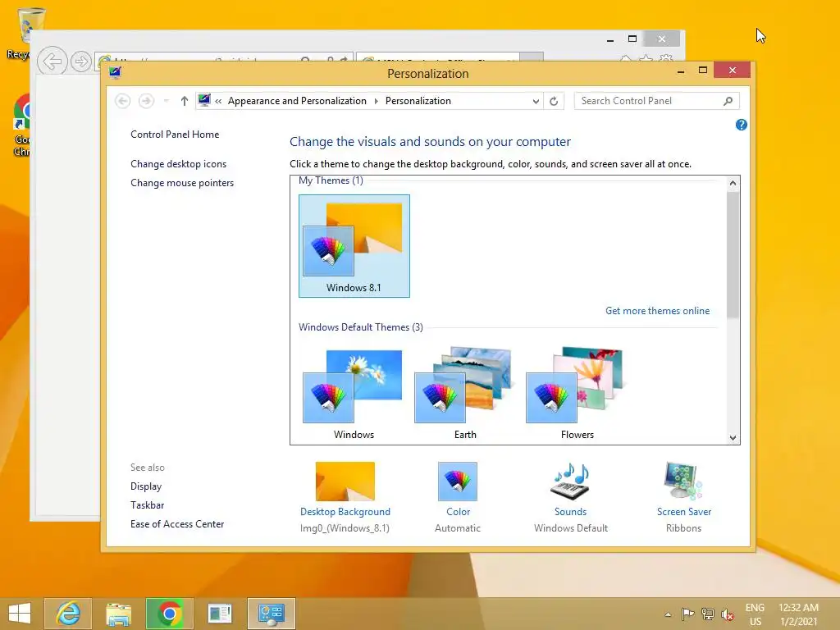Click Appearance and Personalization breadcrumb
840x630 pixels.
pos(297,101)
